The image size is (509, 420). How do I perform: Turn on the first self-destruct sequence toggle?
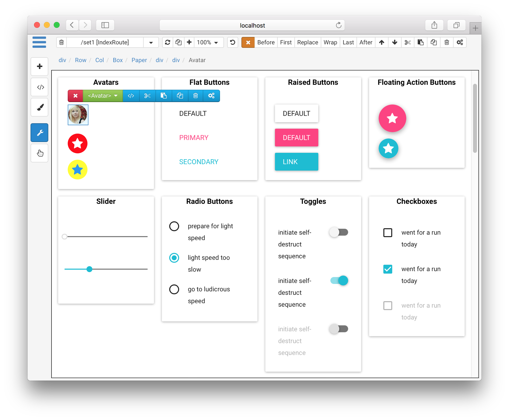tap(339, 232)
